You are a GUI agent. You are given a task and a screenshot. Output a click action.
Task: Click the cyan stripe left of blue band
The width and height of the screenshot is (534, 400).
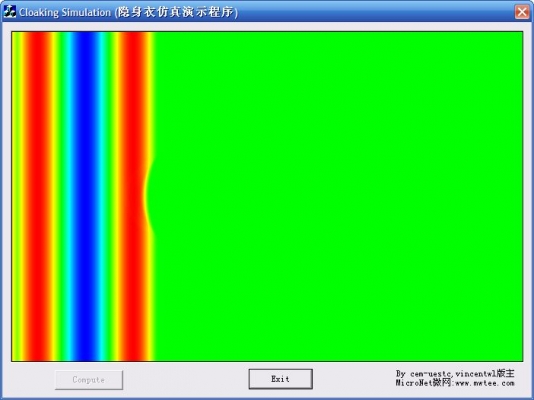point(68,196)
